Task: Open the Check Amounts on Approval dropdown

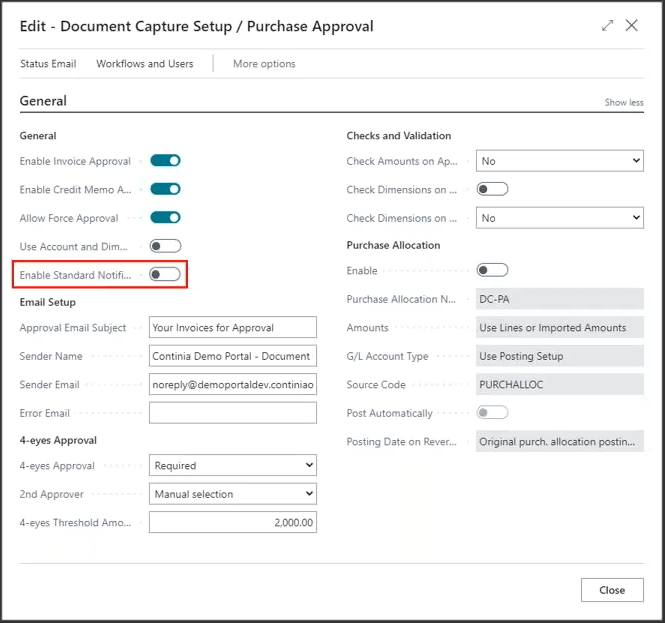Action: (x=559, y=161)
